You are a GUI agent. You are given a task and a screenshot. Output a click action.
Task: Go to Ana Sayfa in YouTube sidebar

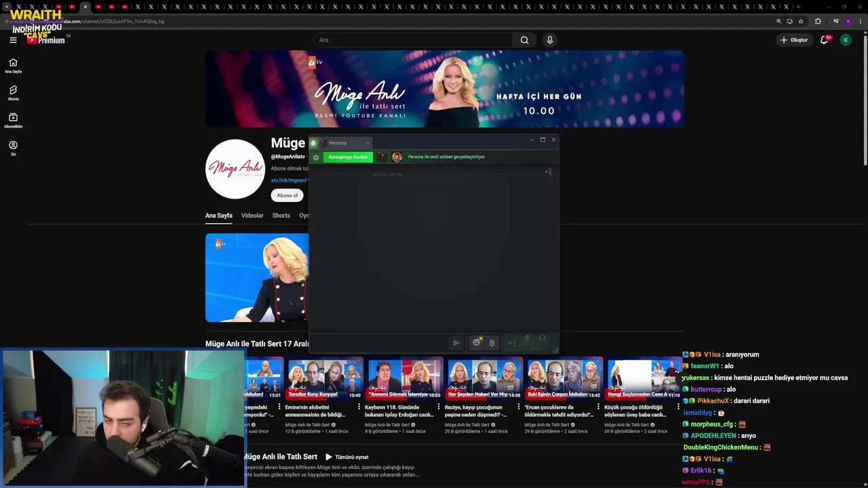[13, 65]
